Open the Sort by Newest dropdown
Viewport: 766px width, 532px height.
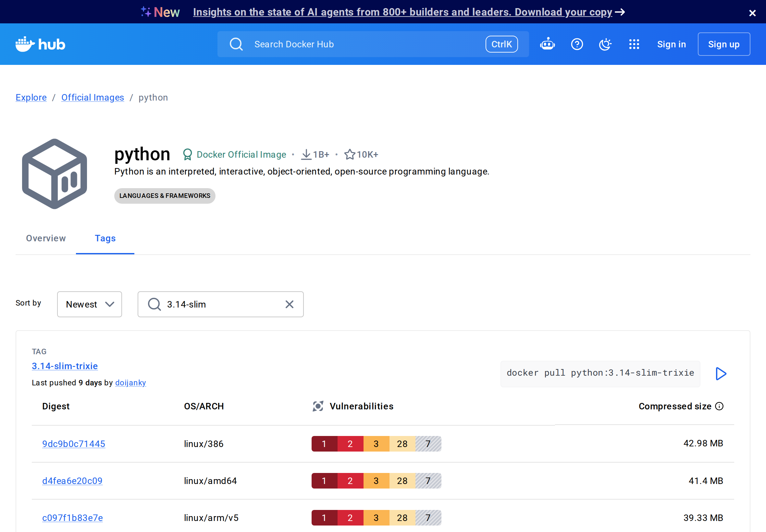pos(89,304)
